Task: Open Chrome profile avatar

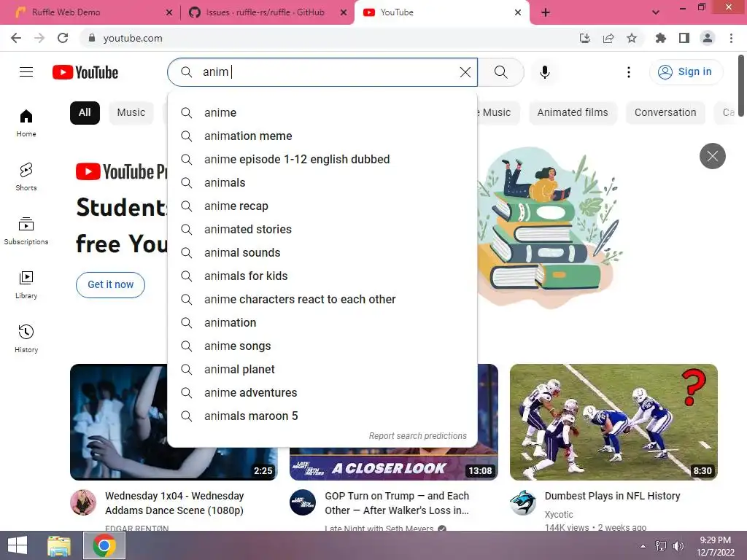Action: (708, 38)
